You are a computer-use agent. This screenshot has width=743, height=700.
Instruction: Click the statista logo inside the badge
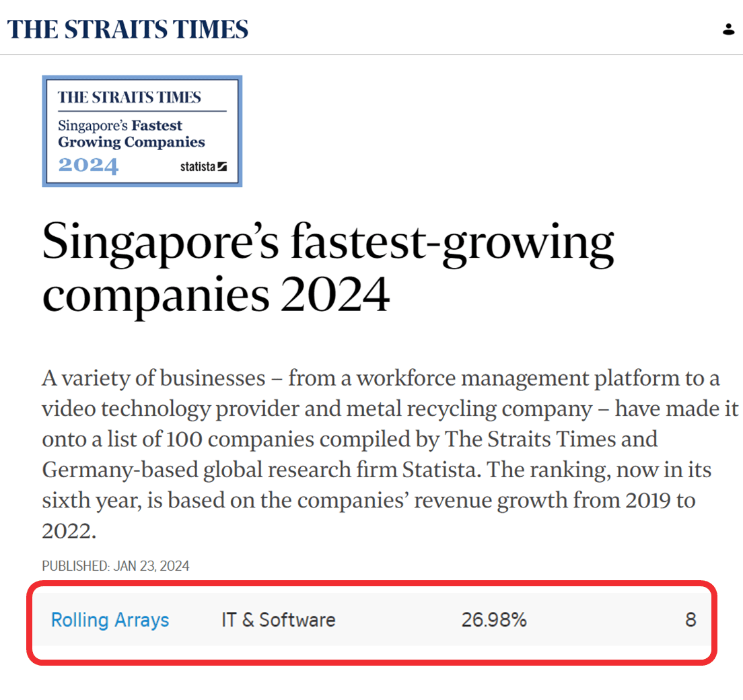click(203, 167)
